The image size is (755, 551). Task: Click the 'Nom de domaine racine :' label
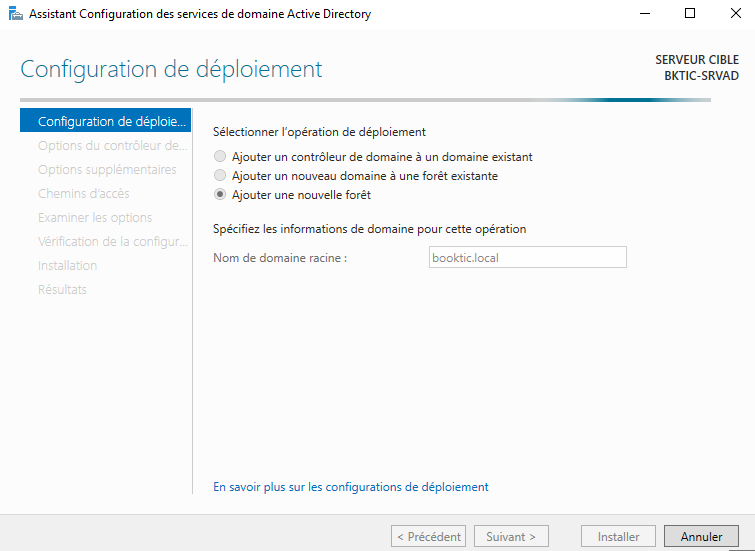(280, 258)
